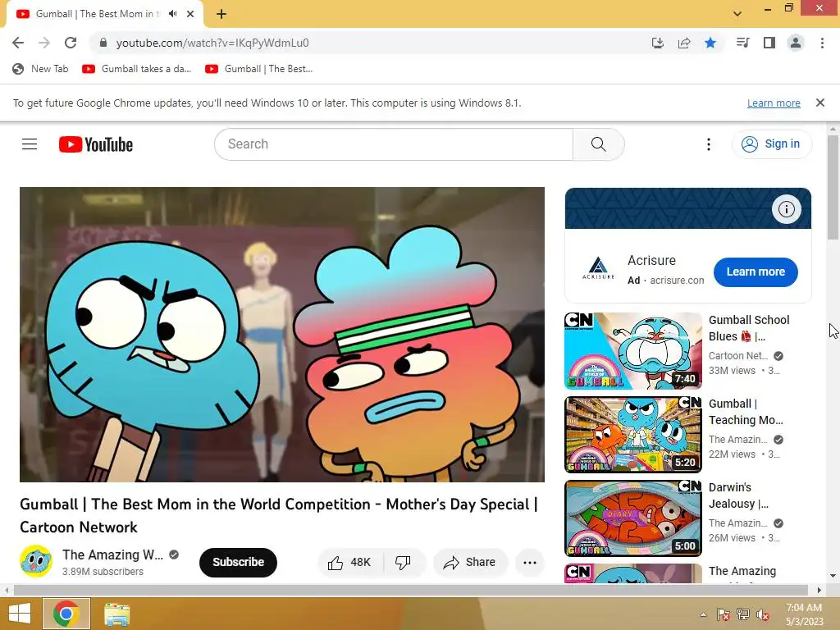Click Cartoon Net... channel name
Image resolution: width=840 pixels, height=630 pixels.
pyautogui.click(x=738, y=356)
